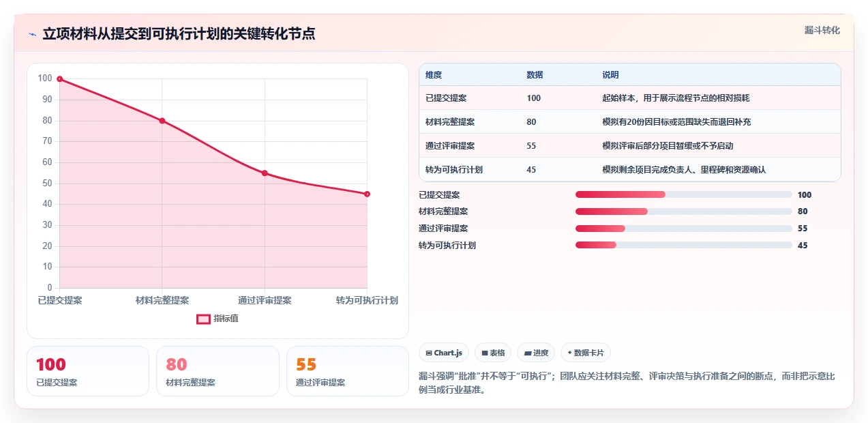Click the 已提交提案 progress bar
Viewport: 868px width, 423px height.
coord(684,194)
